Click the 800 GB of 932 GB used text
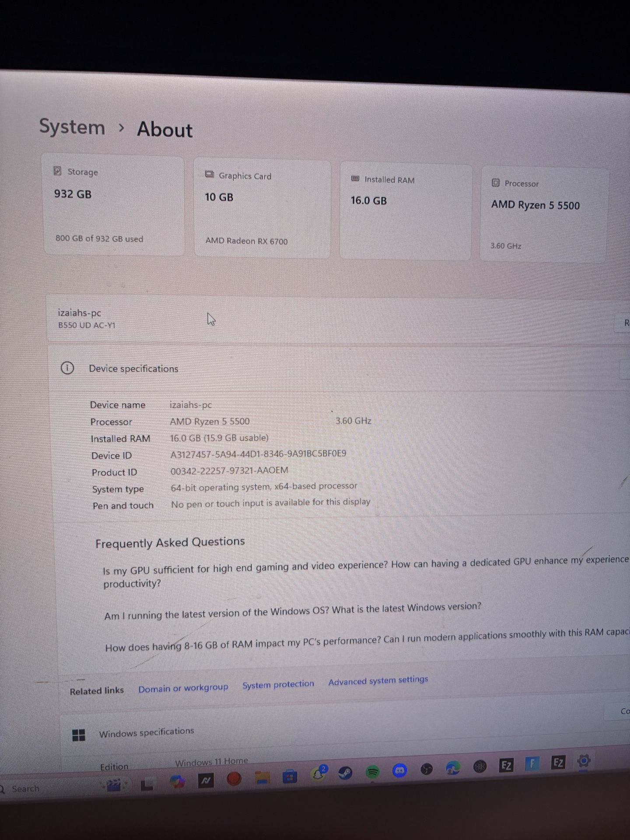 99,239
